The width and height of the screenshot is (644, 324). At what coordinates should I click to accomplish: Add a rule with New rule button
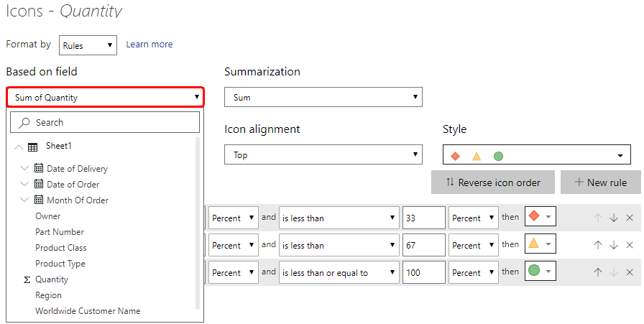coord(600,182)
